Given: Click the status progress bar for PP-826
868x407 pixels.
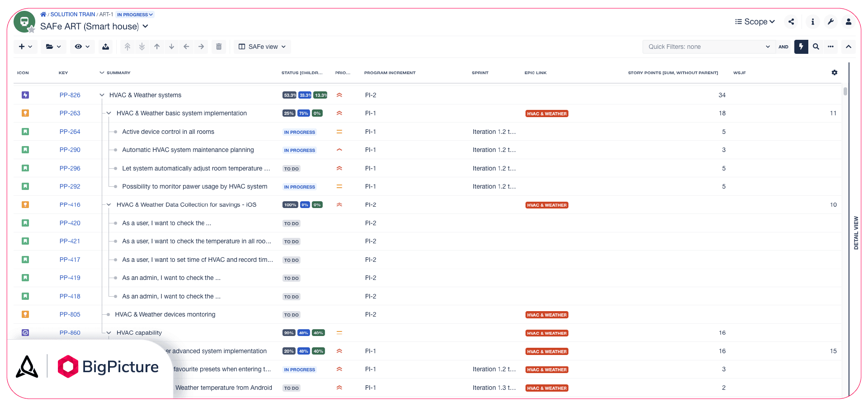Looking at the screenshot, I should [x=305, y=95].
